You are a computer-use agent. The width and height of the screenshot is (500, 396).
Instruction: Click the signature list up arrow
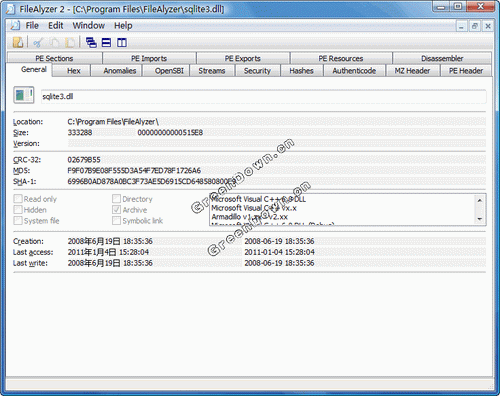[x=480, y=200]
